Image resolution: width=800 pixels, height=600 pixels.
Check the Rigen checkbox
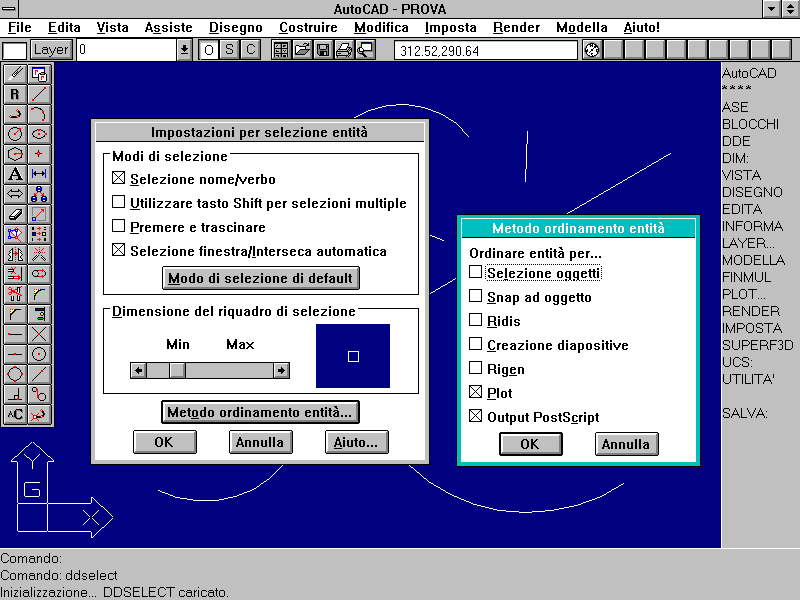476,368
